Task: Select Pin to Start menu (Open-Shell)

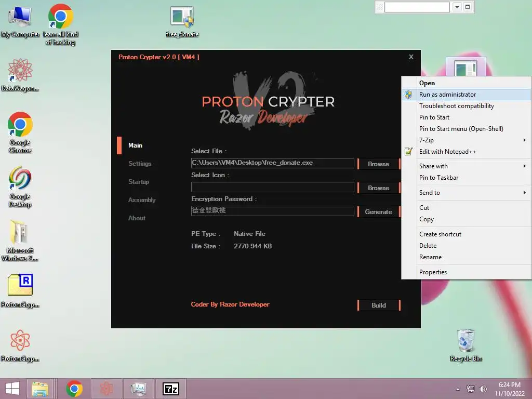Action: point(467,129)
